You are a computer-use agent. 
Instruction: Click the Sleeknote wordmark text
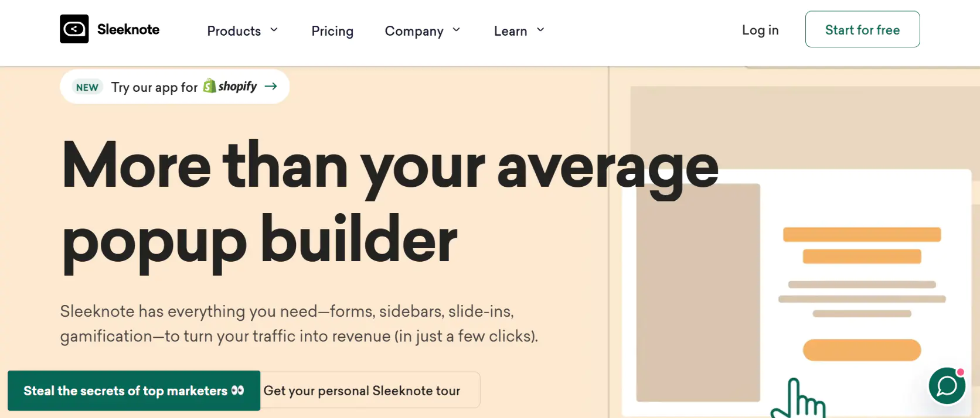(x=128, y=30)
